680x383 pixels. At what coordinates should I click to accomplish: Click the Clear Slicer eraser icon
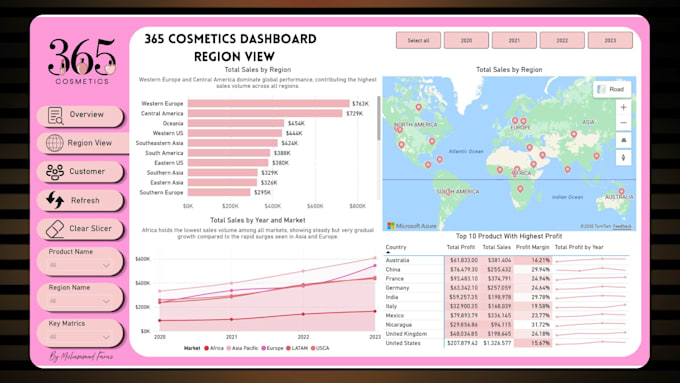coord(55,229)
